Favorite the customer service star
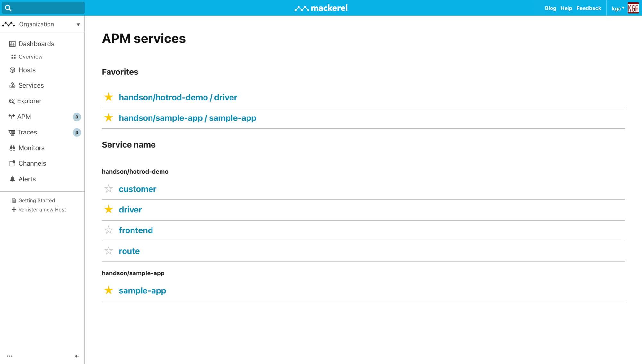Screen dimensions: 642x364 [x=109, y=189]
